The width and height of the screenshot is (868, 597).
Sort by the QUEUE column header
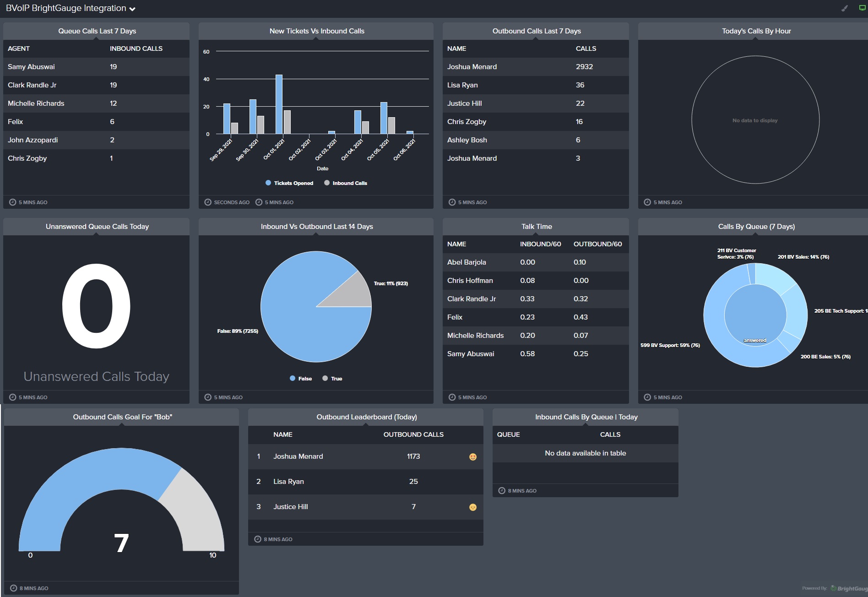point(508,434)
